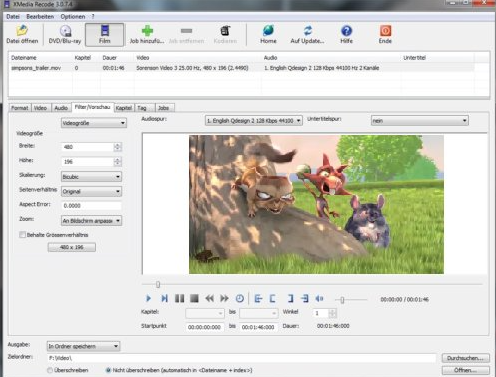Set the start point bracket
496x377 pixels.
273,298
